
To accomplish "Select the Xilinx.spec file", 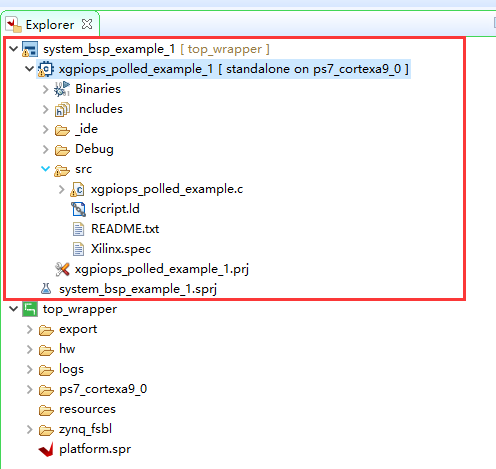I will point(121,249).
